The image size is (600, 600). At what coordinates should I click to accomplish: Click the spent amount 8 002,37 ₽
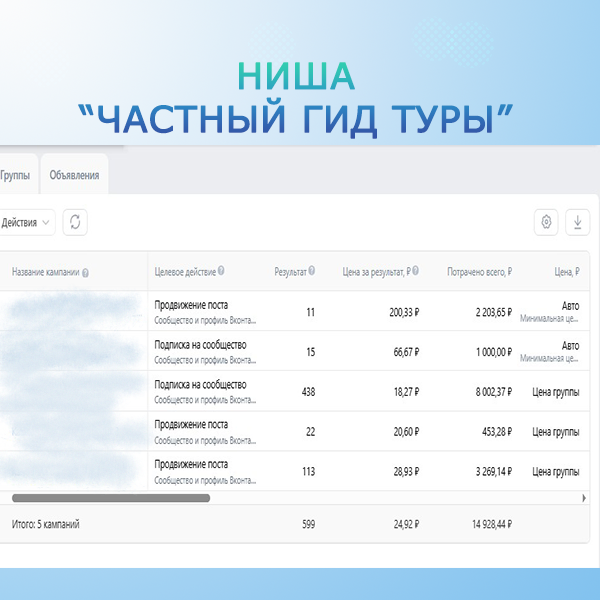494,392
